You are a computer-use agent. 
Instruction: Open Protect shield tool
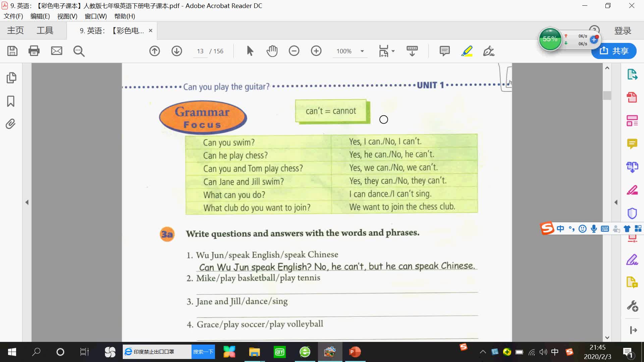(632, 213)
